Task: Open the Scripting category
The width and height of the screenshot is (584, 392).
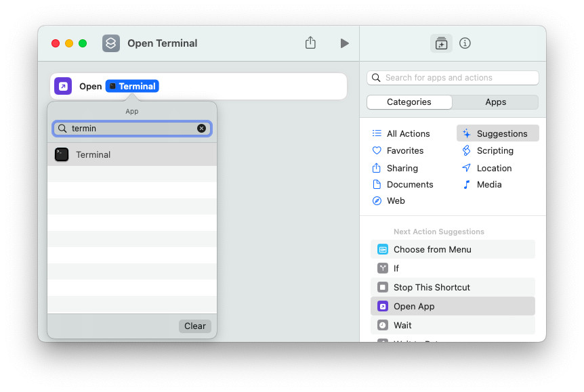Action: click(488, 151)
